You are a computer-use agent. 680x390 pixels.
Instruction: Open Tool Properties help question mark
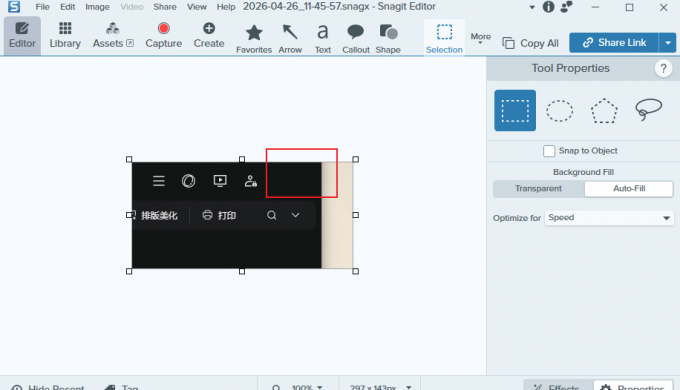[663, 69]
